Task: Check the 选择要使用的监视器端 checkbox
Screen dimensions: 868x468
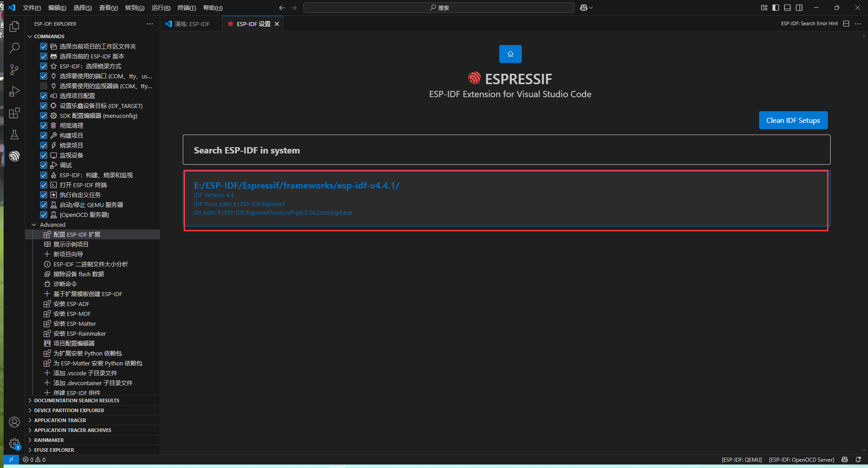Action: 44,86
